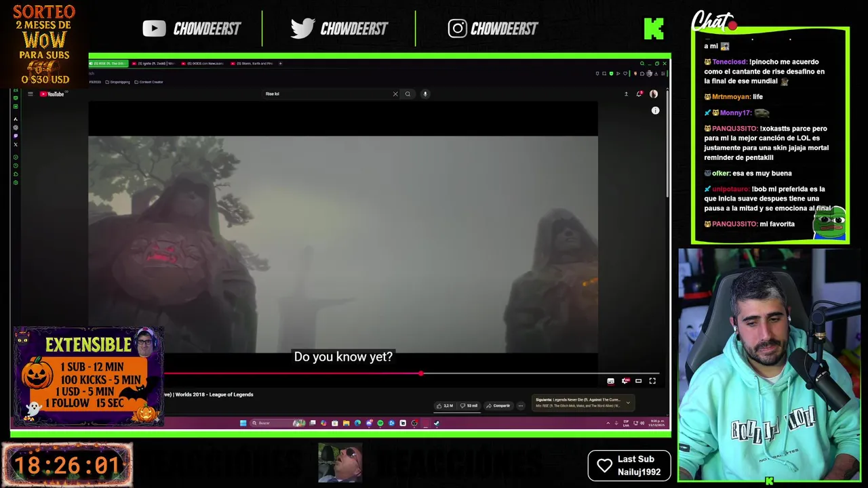868x488 pixels.
Task: Open the sidebar history clock icon
Action: pos(16,165)
